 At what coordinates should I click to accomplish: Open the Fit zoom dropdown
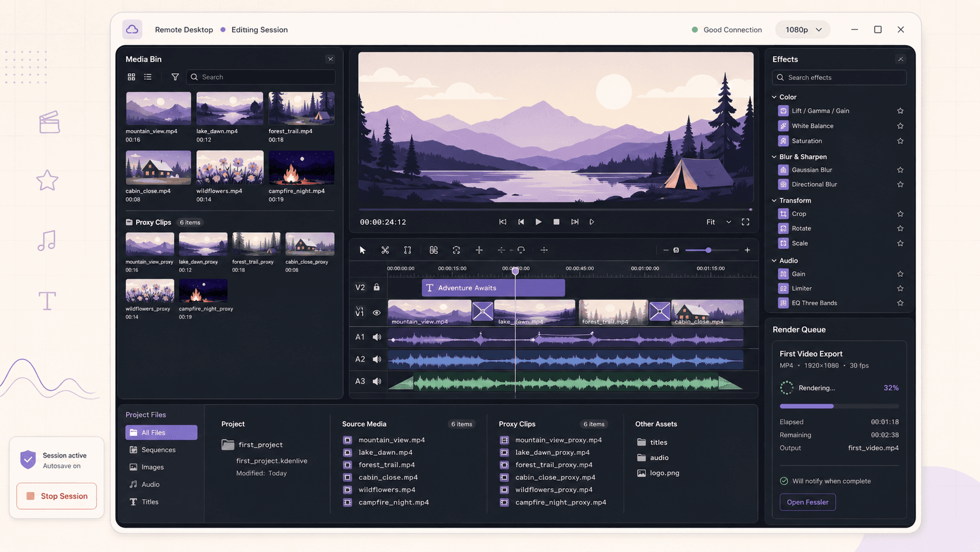719,222
